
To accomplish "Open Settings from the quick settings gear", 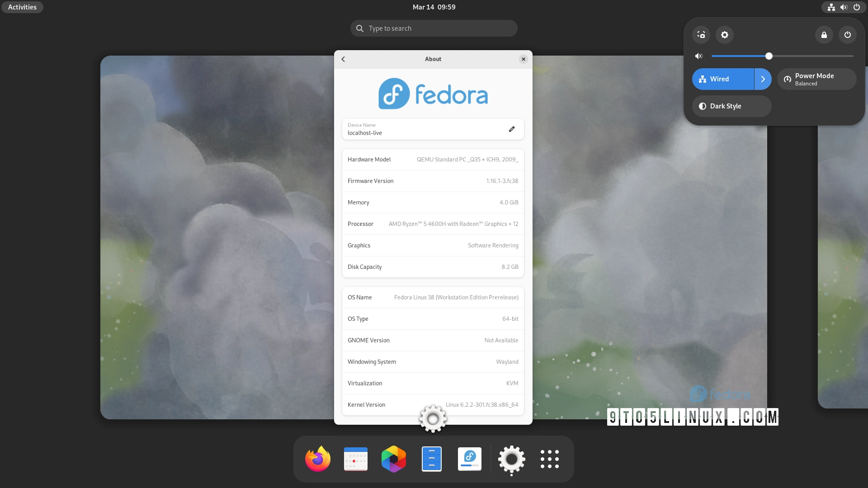I will pos(724,35).
